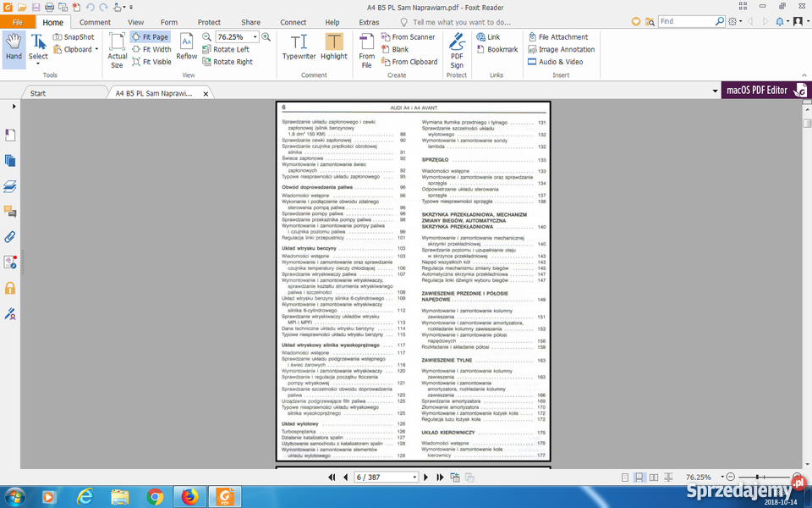Image resolution: width=812 pixels, height=508 pixels.
Task: Create PDF From File
Action: pos(366,50)
